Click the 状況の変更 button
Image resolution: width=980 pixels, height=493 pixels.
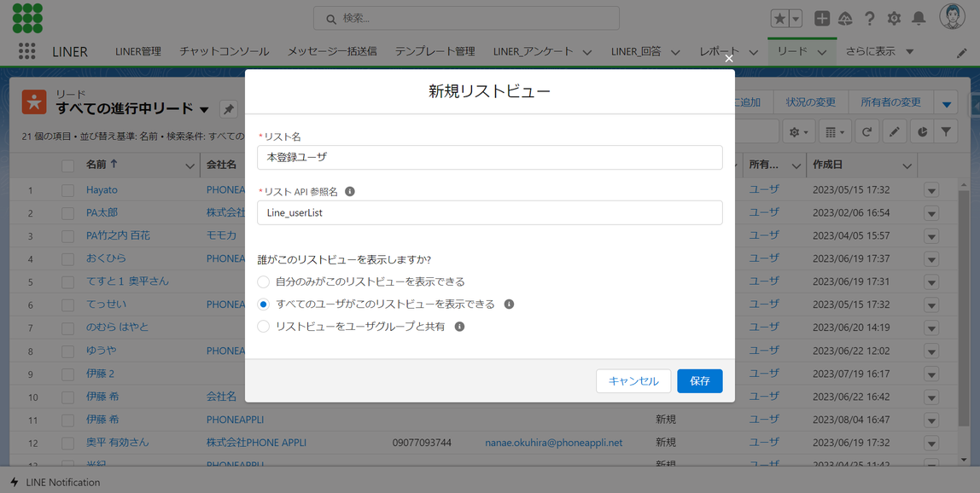810,102
